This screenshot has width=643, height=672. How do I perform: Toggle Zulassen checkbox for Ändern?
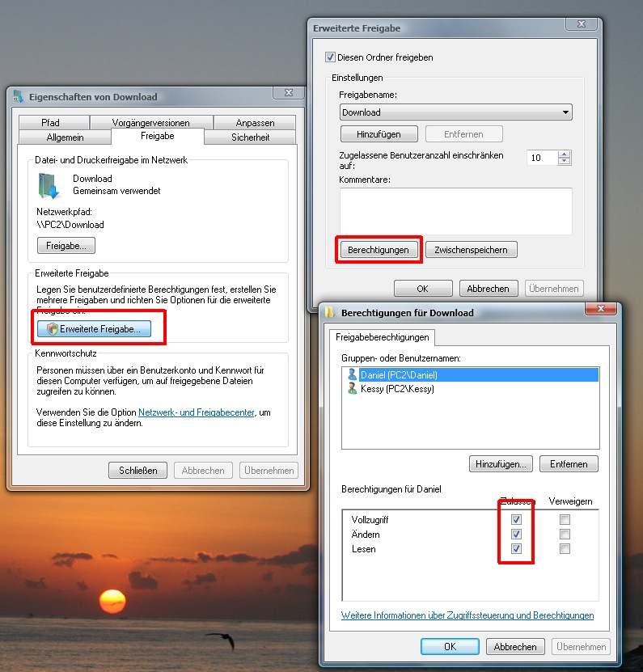pyautogui.click(x=517, y=534)
